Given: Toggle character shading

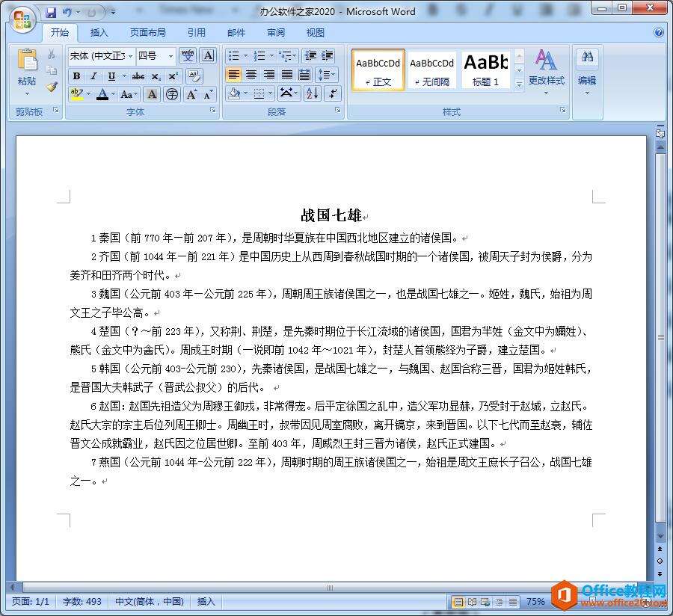Looking at the screenshot, I should point(152,94).
